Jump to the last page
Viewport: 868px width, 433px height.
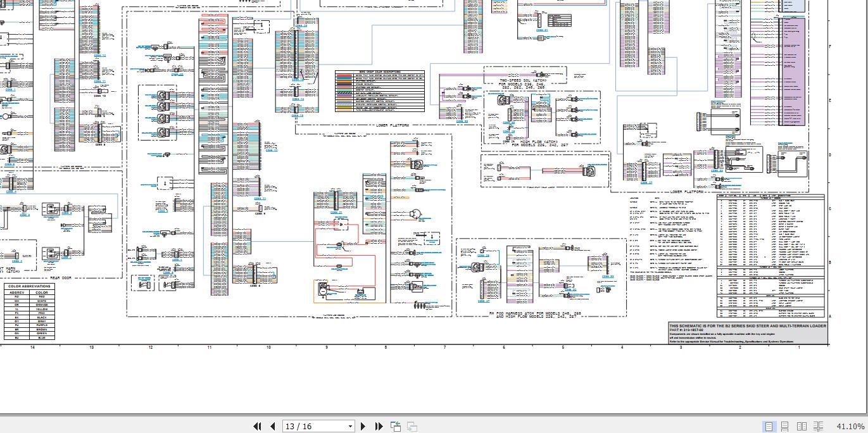tap(379, 427)
